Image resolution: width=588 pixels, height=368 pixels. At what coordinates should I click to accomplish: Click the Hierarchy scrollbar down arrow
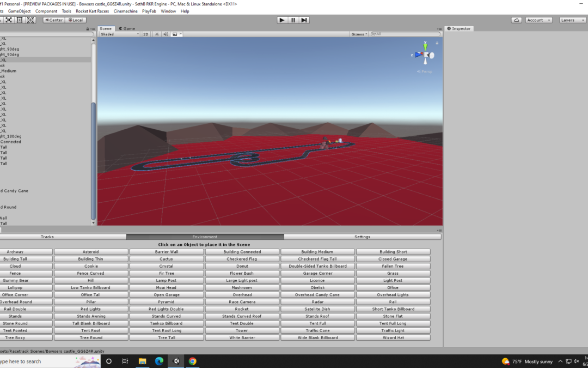[x=94, y=223]
